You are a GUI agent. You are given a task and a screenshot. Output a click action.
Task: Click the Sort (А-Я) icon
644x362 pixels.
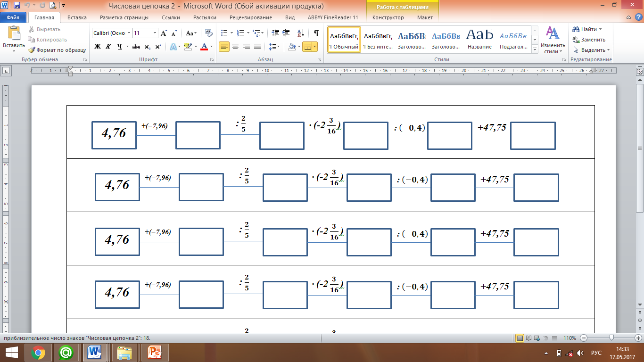point(300,33)
